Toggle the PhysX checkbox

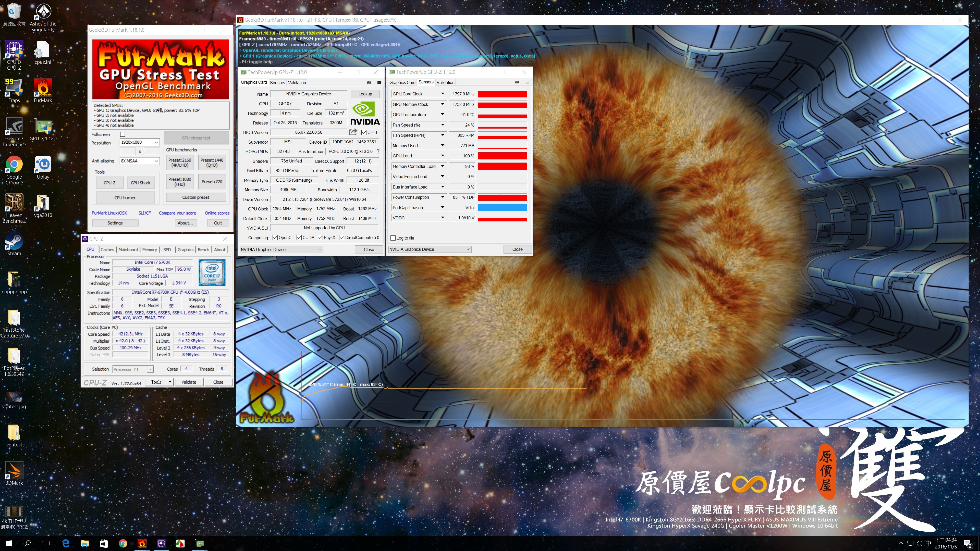coord(320,238)
